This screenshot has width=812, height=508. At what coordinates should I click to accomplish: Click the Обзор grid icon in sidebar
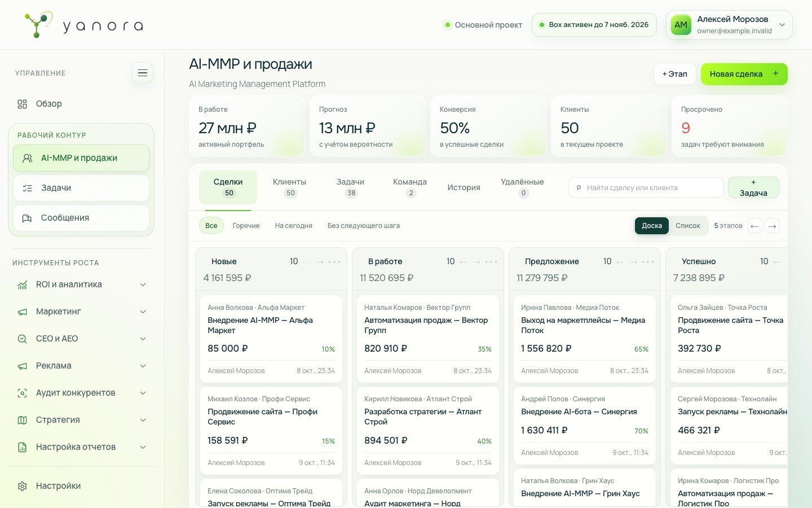23,104
